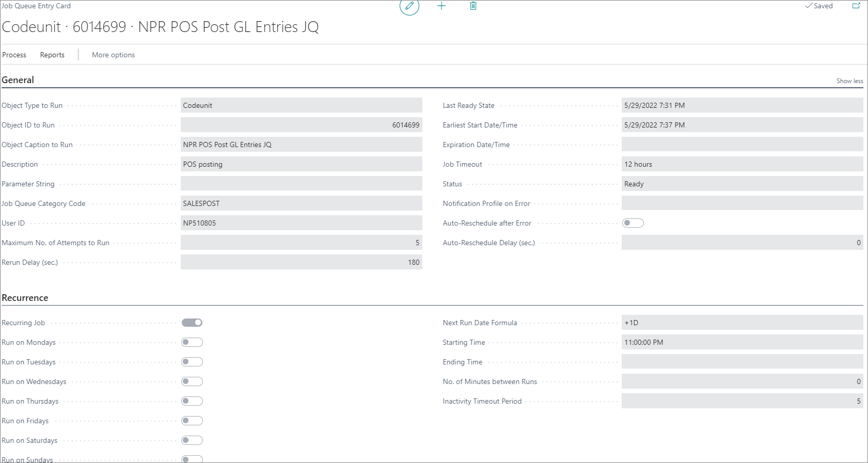Click the pencil edit icon
This screenshot has width=868, height=463.
(409, 6)
